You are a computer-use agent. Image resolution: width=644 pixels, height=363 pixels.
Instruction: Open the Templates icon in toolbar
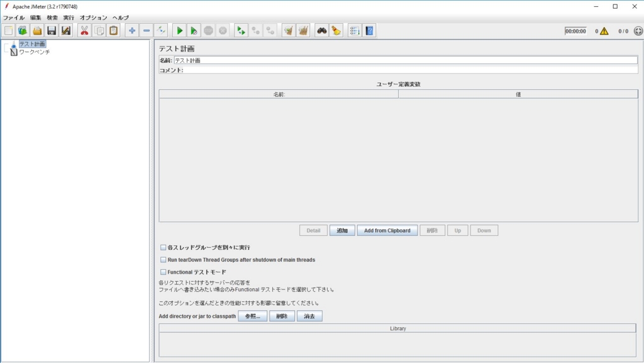click(x=23, y=31)
